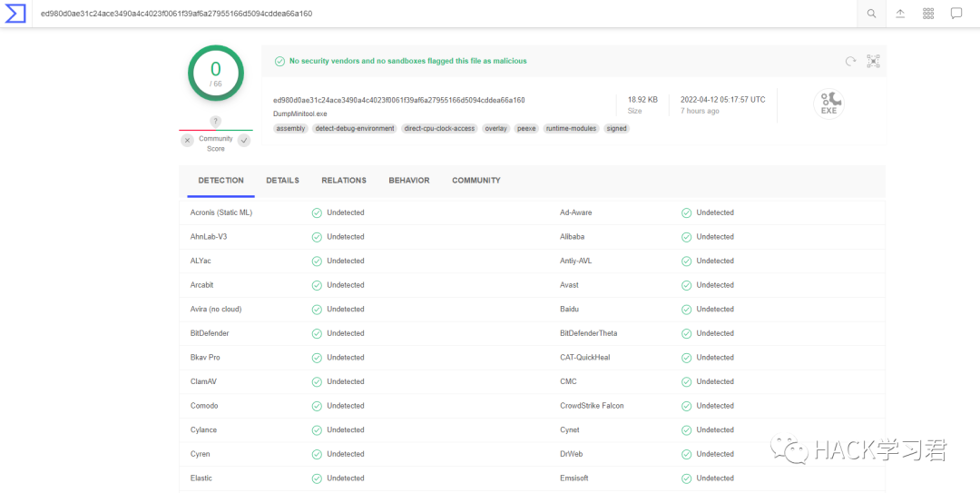Click the community score question mark

tap(216, 122)
